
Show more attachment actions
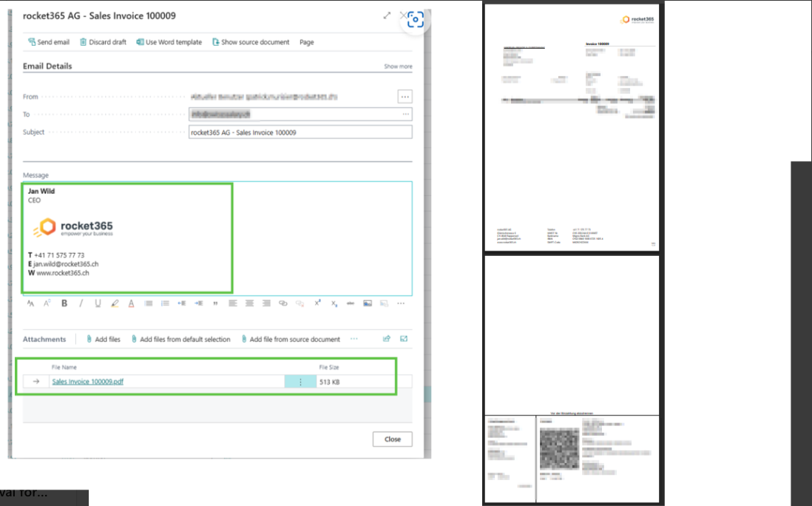pos(353,339)
